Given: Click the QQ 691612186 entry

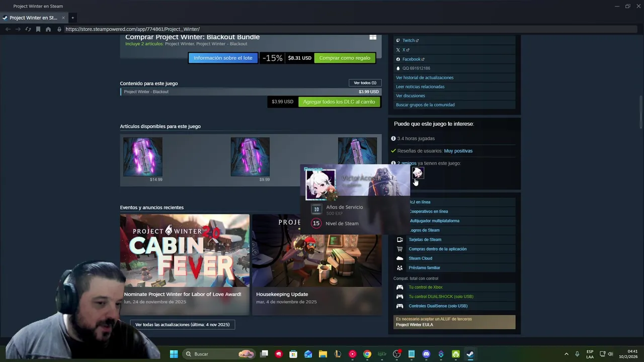Looking at the screenshot, I should (x=416, y=68).
